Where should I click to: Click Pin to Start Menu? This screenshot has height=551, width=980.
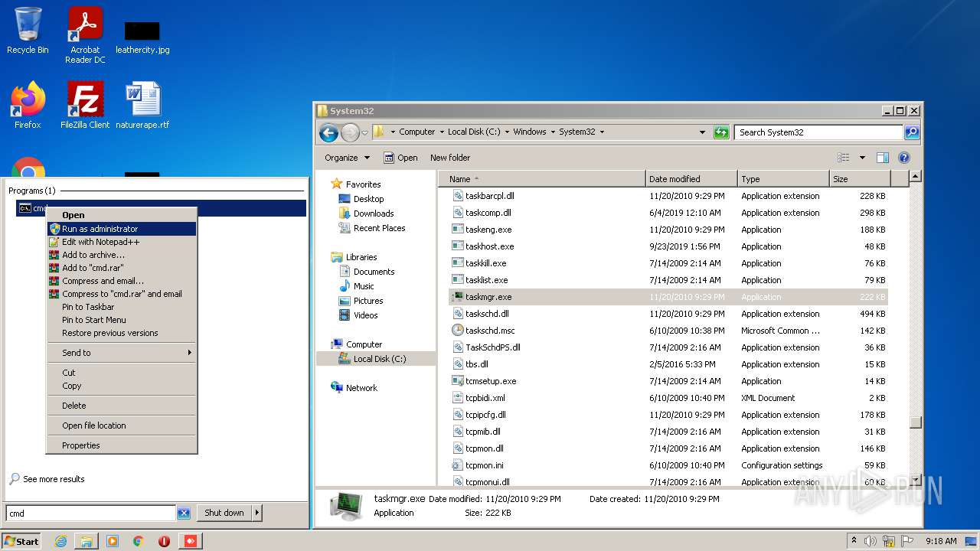click(x=121, y=320)
